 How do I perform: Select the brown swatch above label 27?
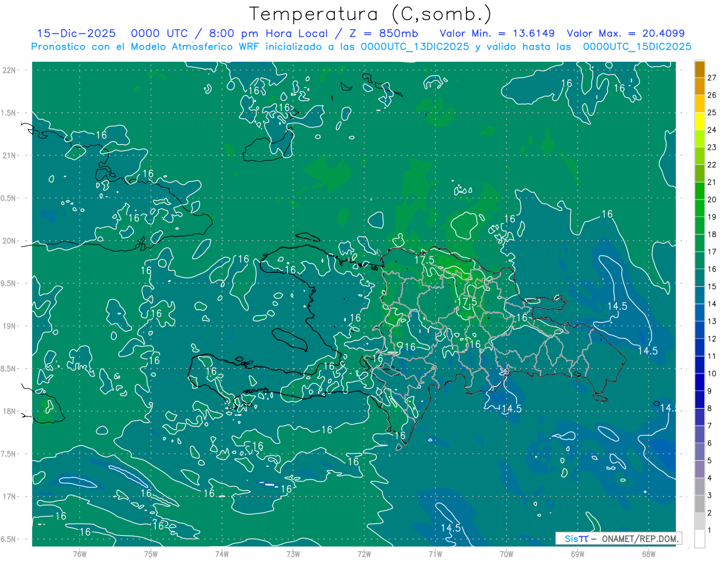click(699, 69)
